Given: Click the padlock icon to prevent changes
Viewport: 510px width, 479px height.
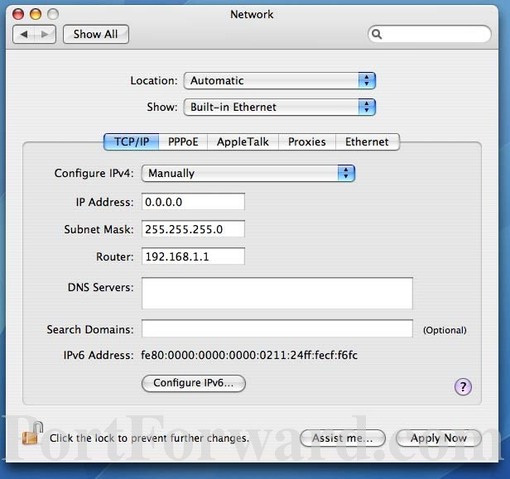Looking at the screenshot, I should 32,433.
